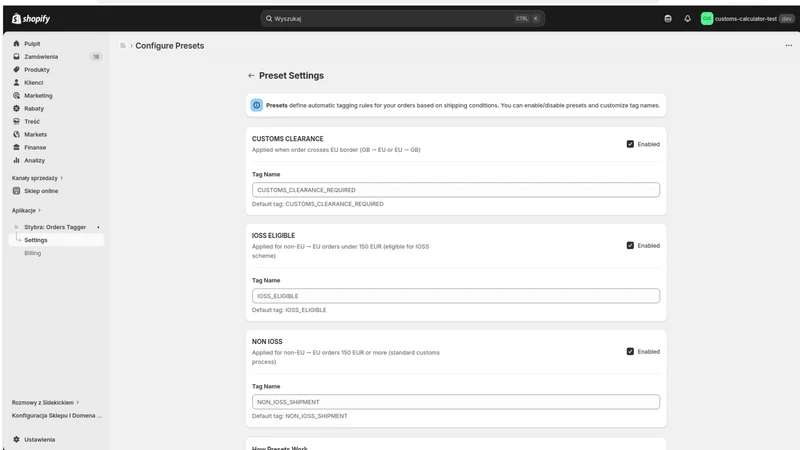Open Klienci person icon
Screen dimensions: 800x450
click(x=16, y=82)
